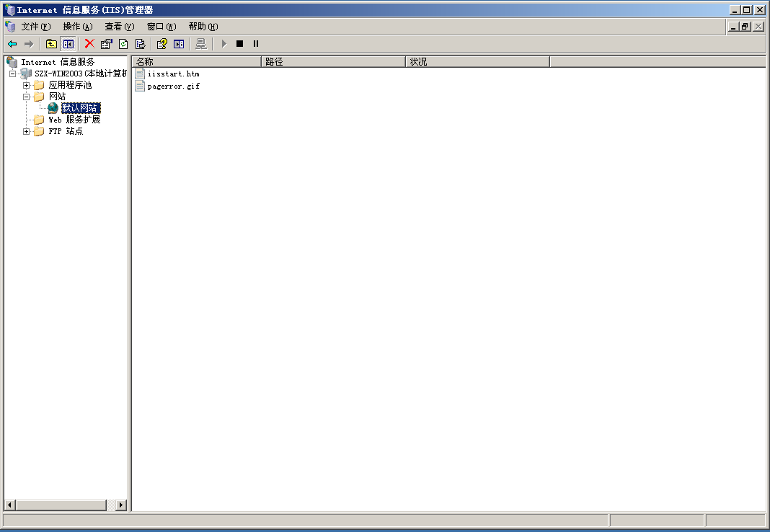Click the Back arrow toolbar icon

pyautogui.click(x=13, y=44)
